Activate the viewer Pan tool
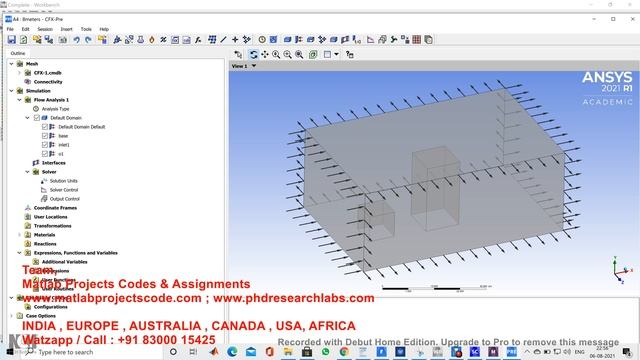 coord(264,54)
